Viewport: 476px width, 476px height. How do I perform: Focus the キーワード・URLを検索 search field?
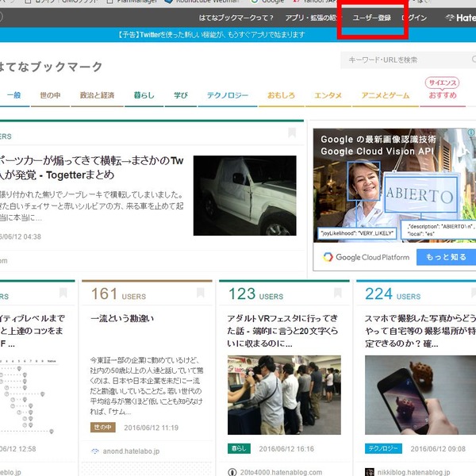(408, 59)
